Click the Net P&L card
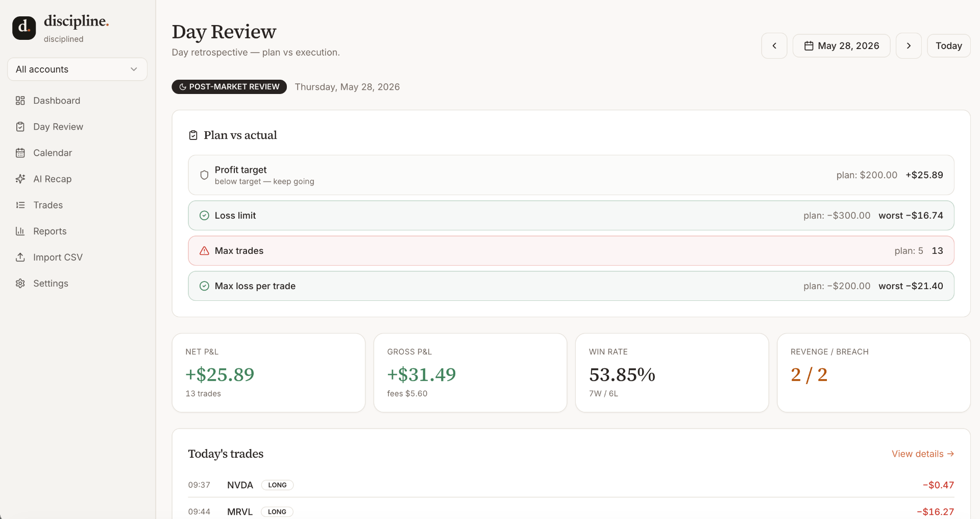This screenshot has width=980, height=519. point(268,373)
